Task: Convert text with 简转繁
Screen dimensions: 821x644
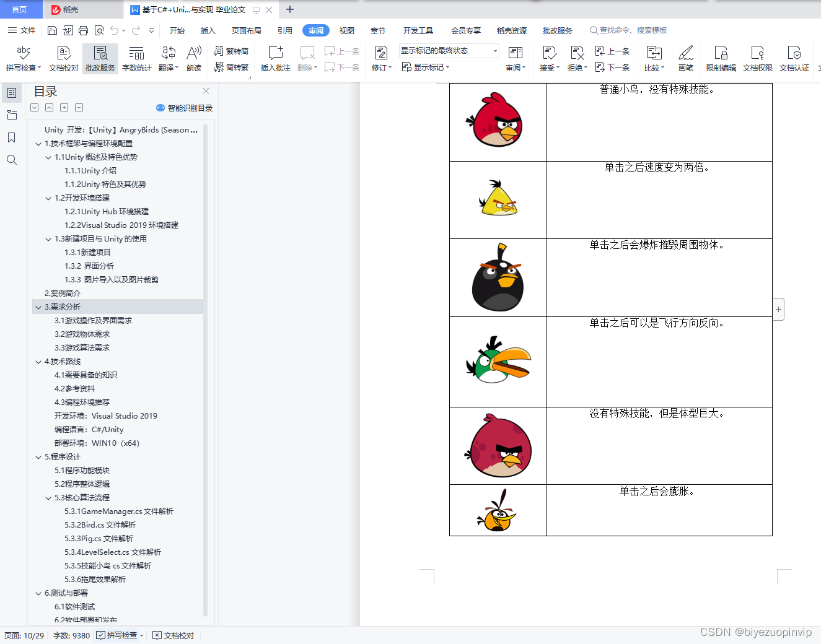Action: 231,67
